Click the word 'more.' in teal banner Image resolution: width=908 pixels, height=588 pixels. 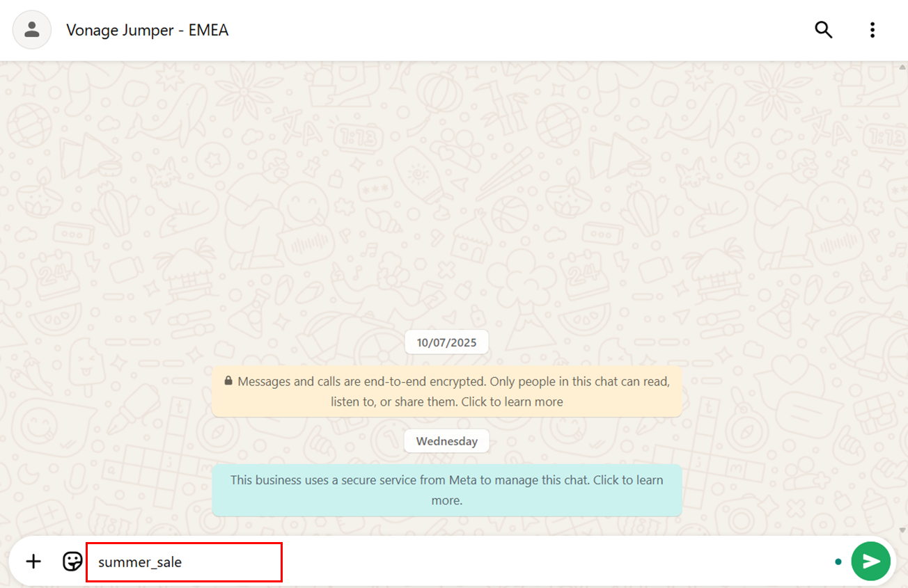[446, 500]
